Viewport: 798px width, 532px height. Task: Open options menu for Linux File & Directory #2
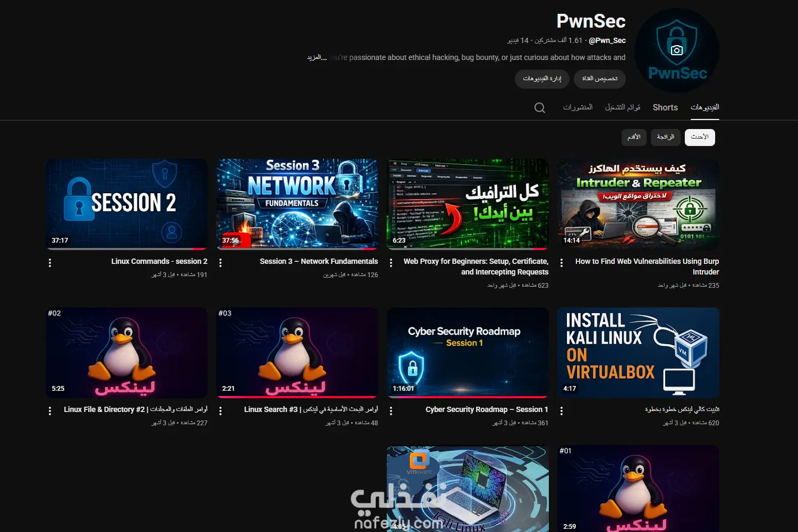click(50, 411)
